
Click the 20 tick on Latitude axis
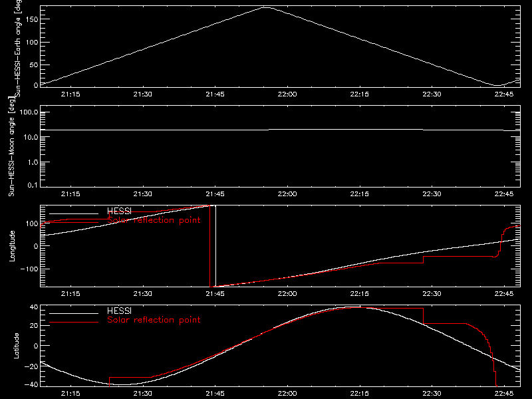coord(34,326)
